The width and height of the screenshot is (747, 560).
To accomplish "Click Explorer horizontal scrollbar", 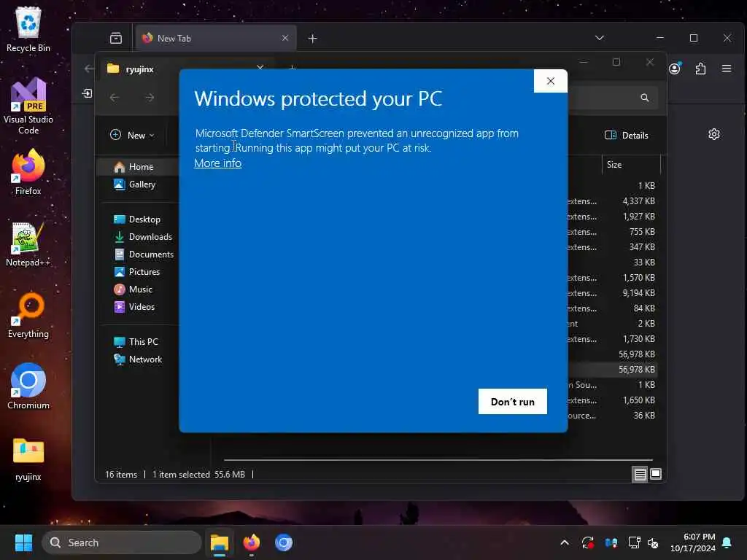I will (x=438, y=460).
